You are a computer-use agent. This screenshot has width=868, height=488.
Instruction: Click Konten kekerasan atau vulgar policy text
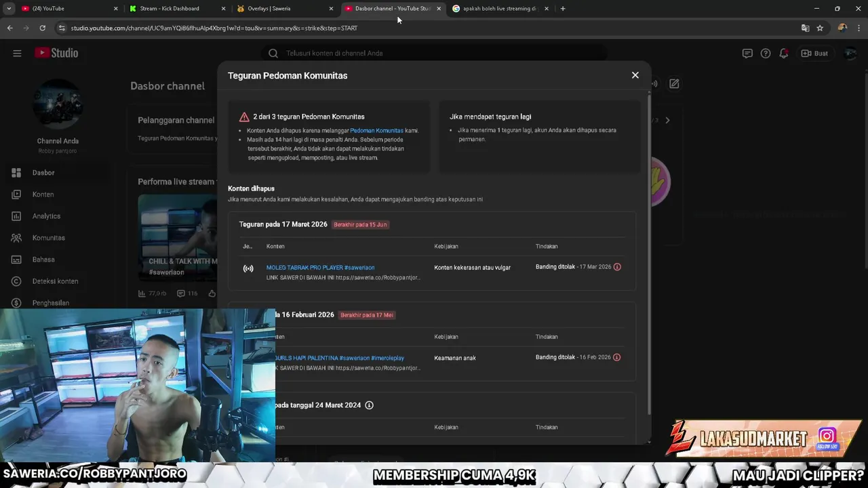coord(473,268)
